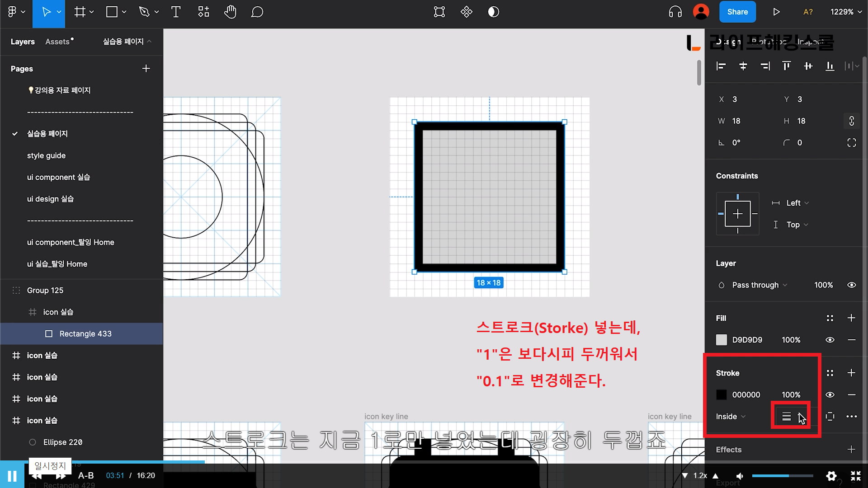Click align horizontal centers icon

point(743,66)
